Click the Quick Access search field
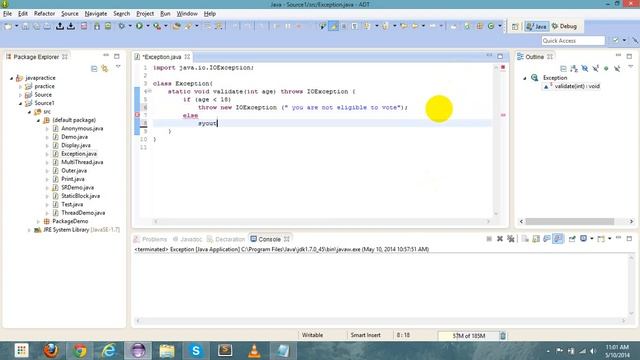 [573, 41]
